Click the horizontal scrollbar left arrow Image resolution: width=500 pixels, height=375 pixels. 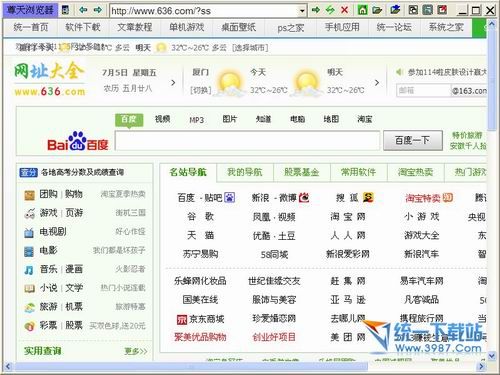coord(8,367)
